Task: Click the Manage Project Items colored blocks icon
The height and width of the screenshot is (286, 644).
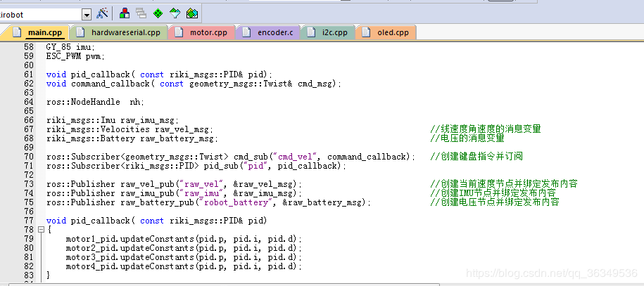Action: click(x=125, y=13)
